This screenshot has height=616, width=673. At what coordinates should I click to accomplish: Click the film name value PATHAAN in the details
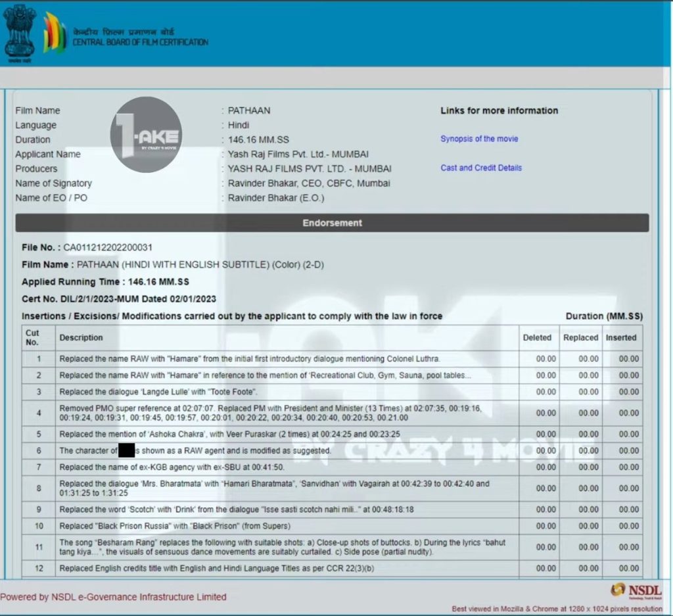(249, 110)
